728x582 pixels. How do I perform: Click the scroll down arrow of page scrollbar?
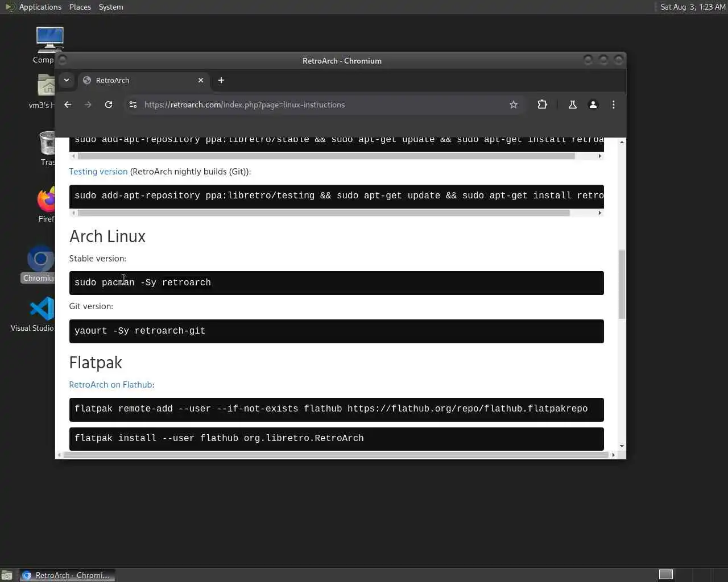point(622,446)
